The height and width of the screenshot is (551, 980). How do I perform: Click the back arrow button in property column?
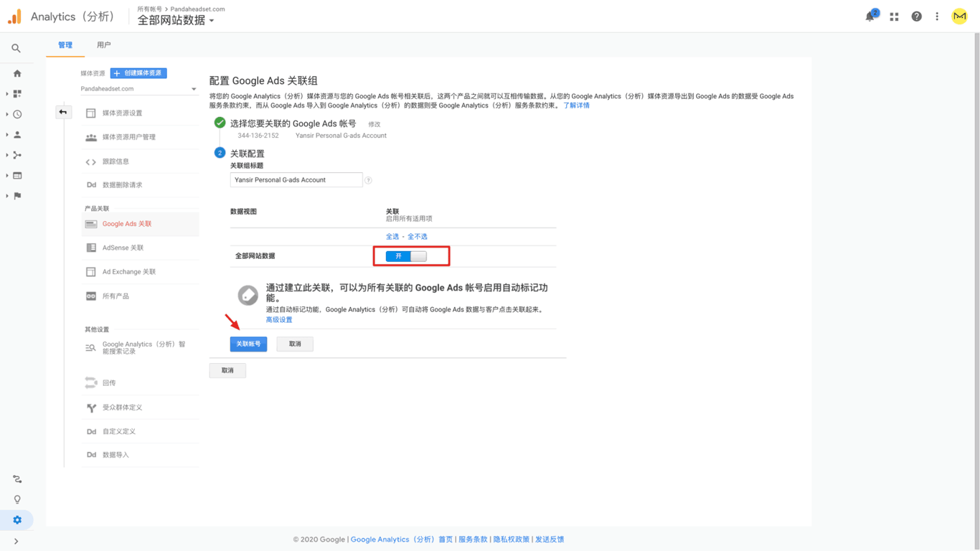click(x=63, y=112)
